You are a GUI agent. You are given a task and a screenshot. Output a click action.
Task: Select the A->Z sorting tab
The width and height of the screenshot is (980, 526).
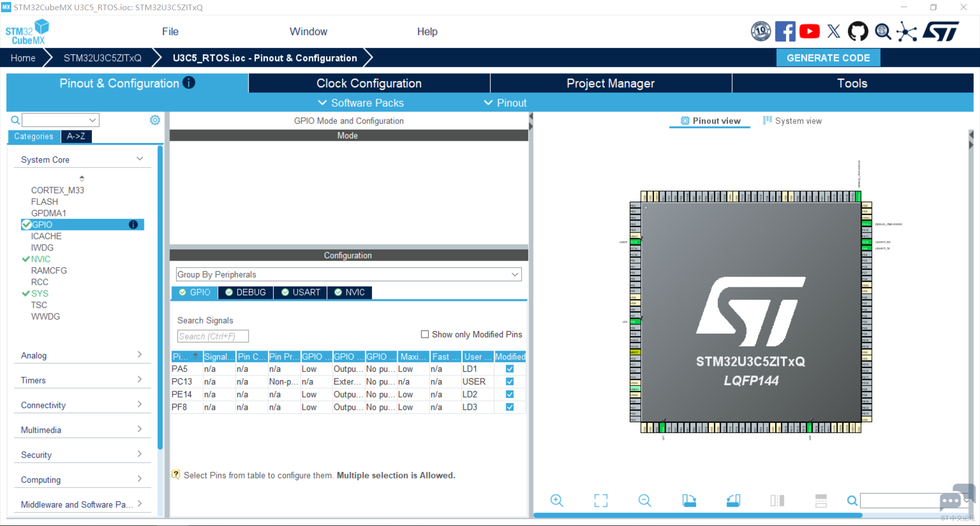coord(76,136)
